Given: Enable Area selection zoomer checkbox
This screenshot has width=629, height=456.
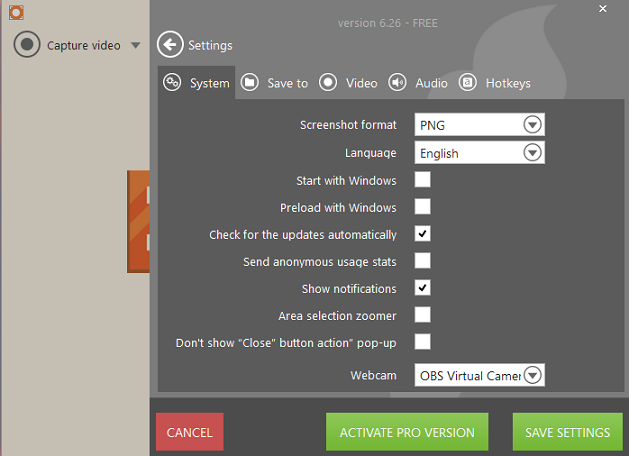Looking at the screenshot, I should (422, 315).
